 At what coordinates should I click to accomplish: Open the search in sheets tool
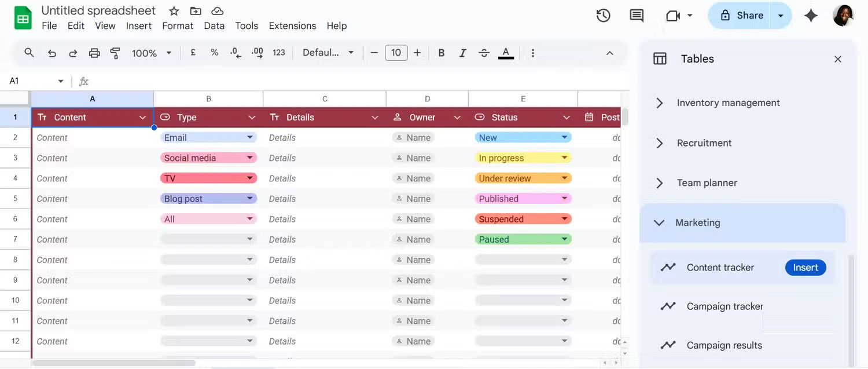click(x=29, y=52)
